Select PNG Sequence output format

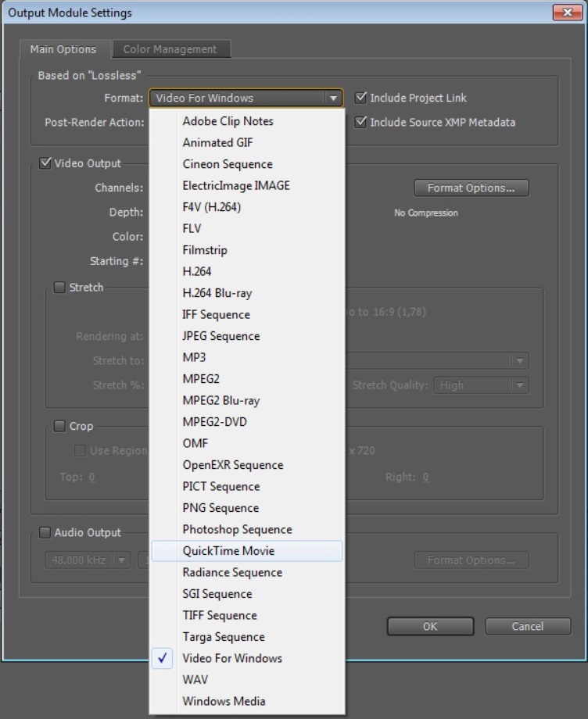[220, 508]
